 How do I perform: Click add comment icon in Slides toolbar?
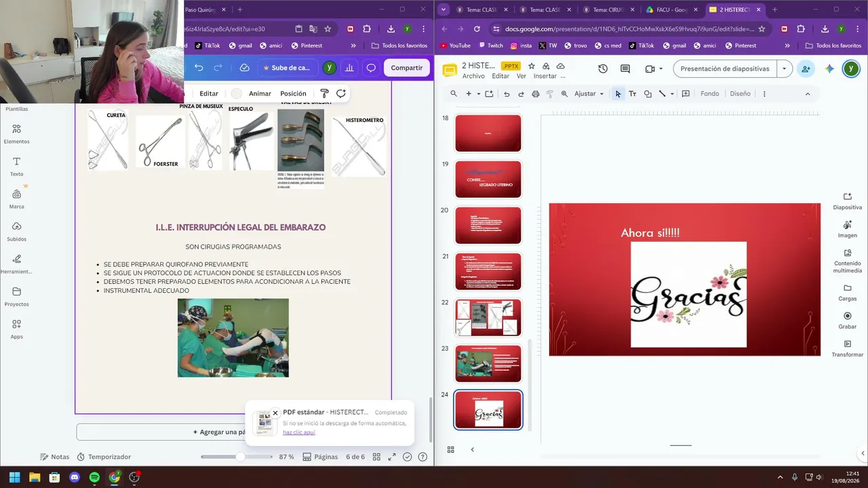coord(686,94)
